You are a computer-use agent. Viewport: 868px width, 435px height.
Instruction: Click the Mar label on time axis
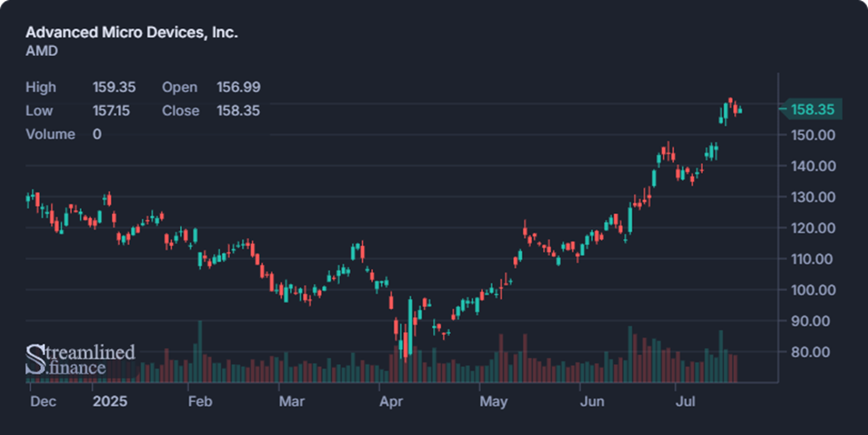coord(291,401)
